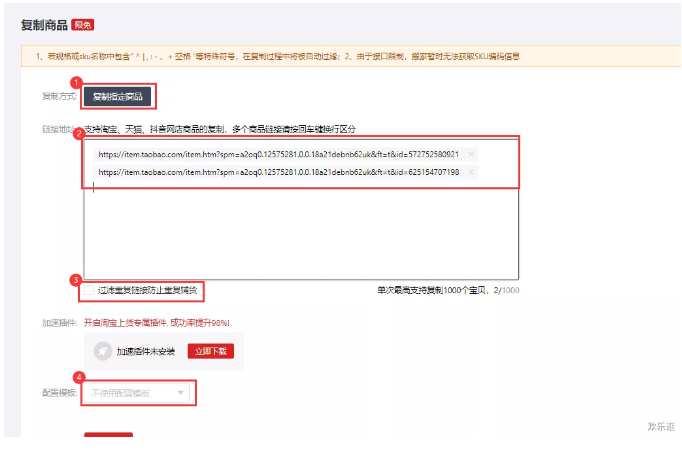Click the 加速插件未安装 status text

pos(145,351)
